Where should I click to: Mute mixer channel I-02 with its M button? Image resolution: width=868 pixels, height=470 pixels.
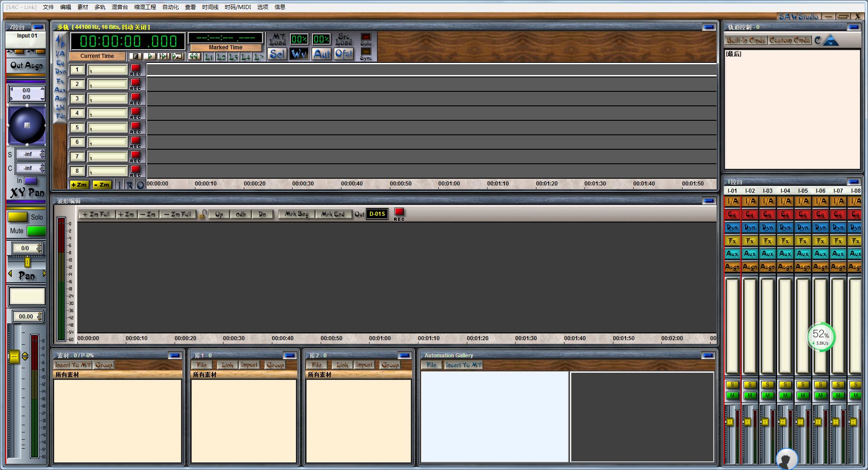tap(749, 395)
